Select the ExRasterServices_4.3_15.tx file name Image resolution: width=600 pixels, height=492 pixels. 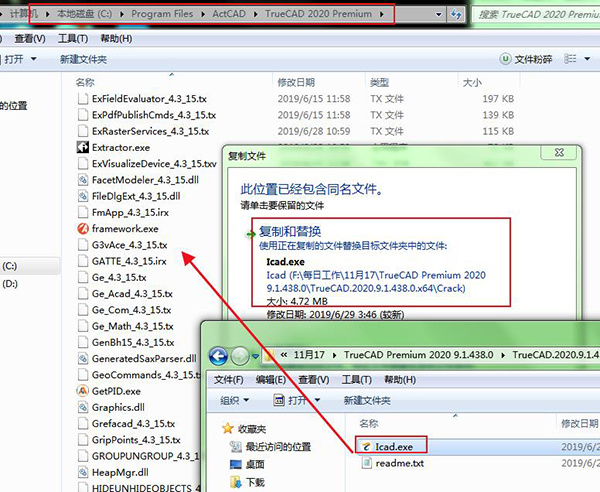click(x=150, y=131)
